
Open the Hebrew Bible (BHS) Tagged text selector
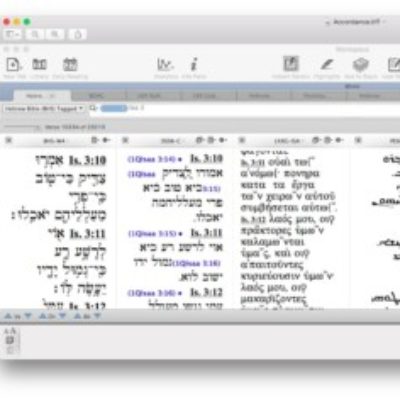[x=44, y=109]
